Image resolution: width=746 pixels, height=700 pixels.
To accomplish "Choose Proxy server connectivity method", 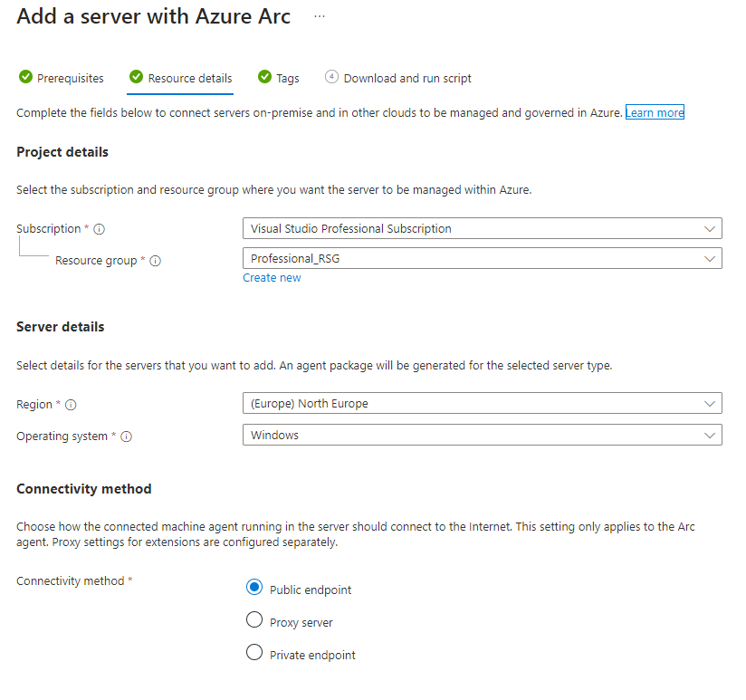I will tap(254, 621).
